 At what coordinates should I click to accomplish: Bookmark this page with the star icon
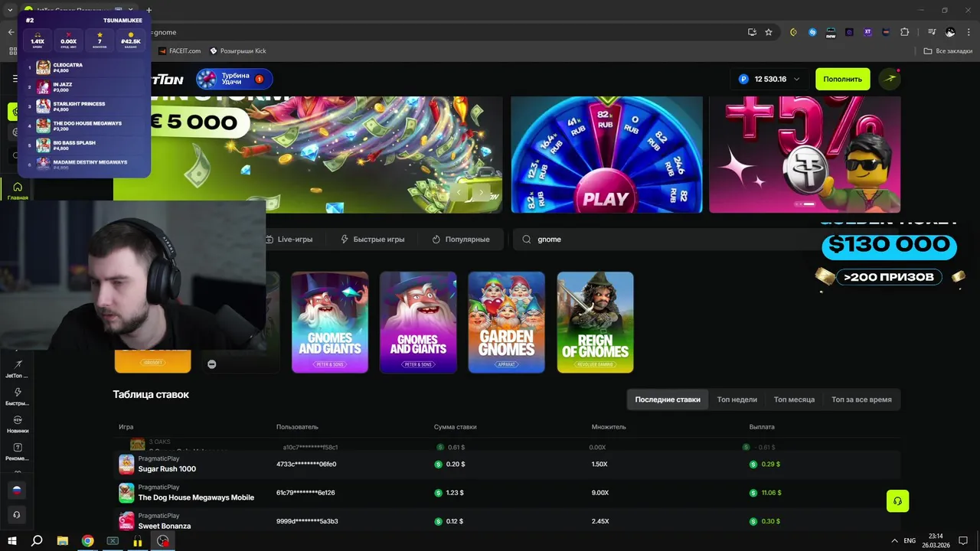click(769, 32)
